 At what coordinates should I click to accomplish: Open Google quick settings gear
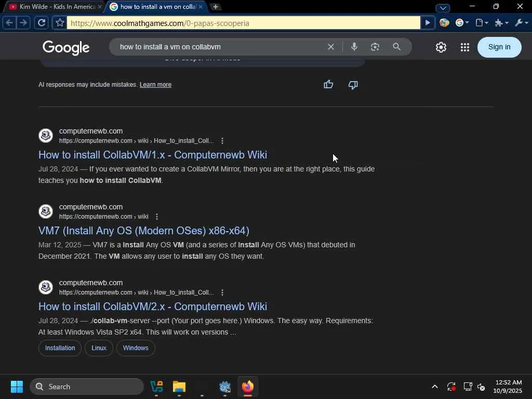pos(441,47)
